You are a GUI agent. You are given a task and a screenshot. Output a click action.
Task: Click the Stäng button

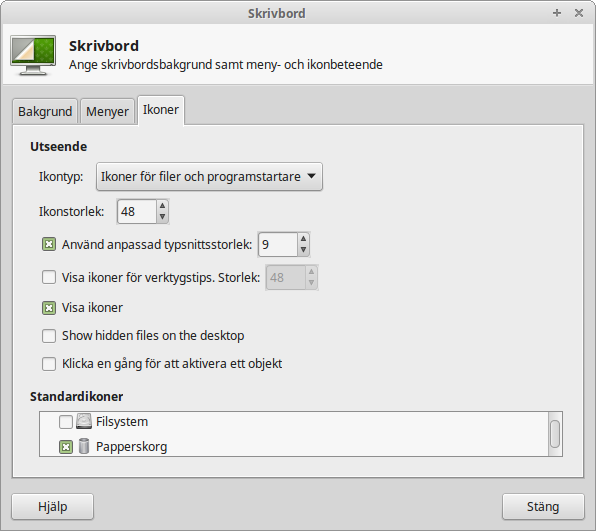tap(543, 506)
